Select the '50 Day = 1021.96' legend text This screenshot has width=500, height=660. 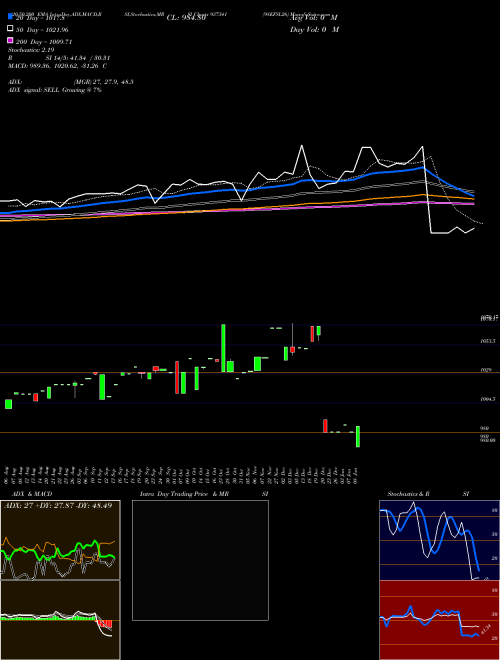click(42, 30)
